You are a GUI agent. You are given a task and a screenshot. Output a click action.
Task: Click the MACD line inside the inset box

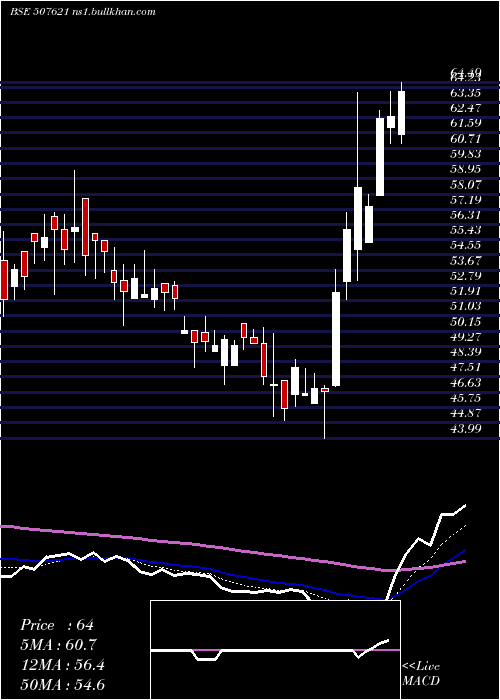click(270, 650)
